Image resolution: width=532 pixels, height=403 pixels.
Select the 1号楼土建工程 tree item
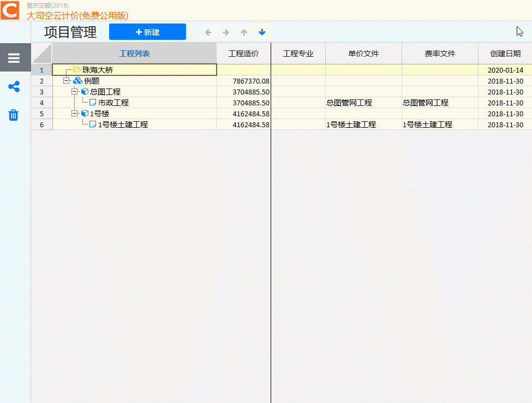[122, 125]
